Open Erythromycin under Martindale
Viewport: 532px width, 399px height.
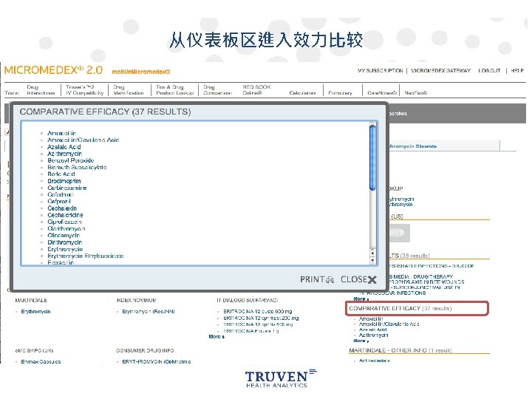[35, 312]
